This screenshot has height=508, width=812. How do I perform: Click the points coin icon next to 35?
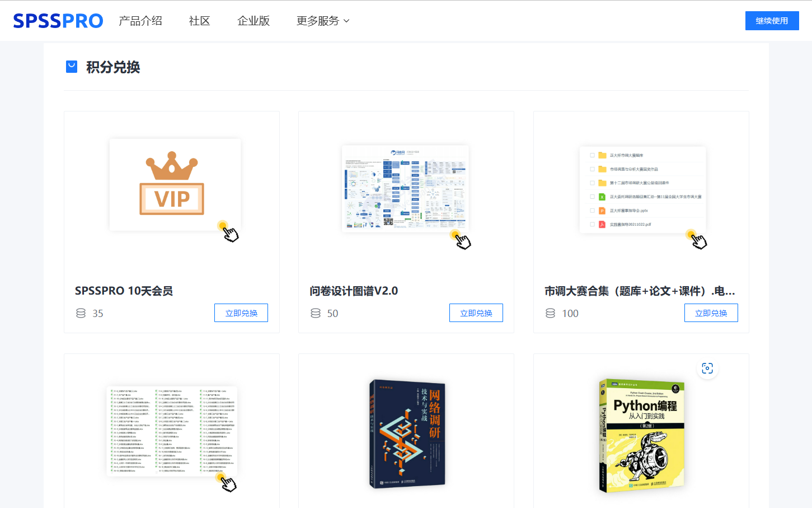pyautogui.click(x=81, y=313)
